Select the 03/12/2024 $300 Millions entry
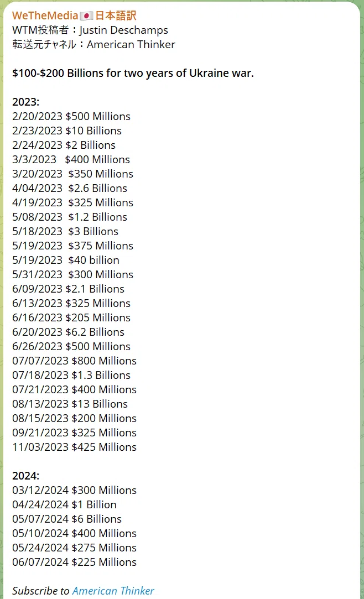 tap(75, 490)
